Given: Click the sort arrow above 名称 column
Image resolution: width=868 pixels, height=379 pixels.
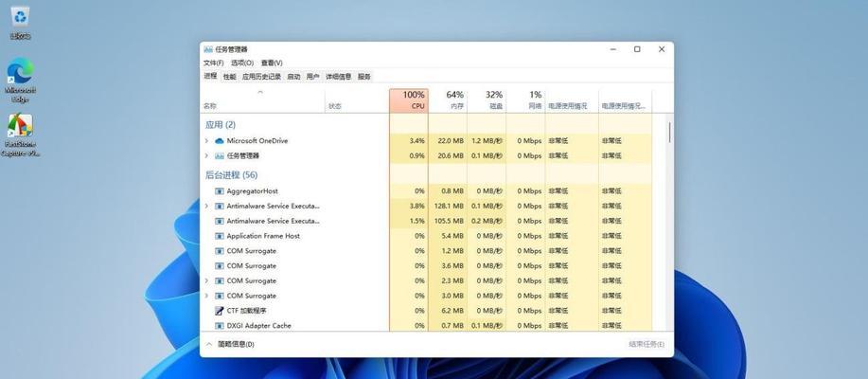Looking at the screenshot, I should [260, 92].
